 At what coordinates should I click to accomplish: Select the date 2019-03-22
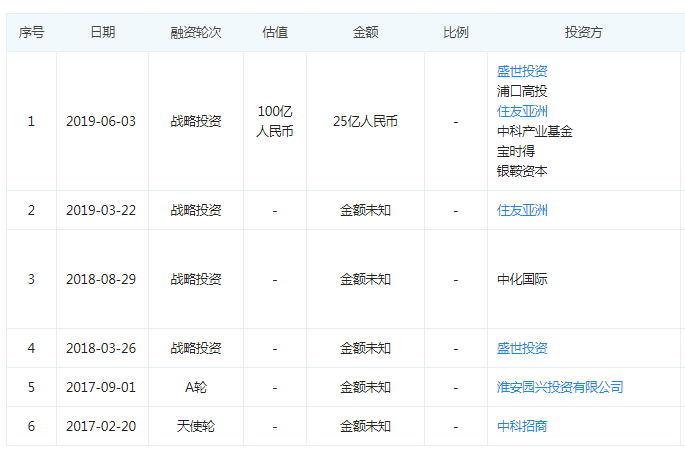pyautogui.click(x=101, y=211)
